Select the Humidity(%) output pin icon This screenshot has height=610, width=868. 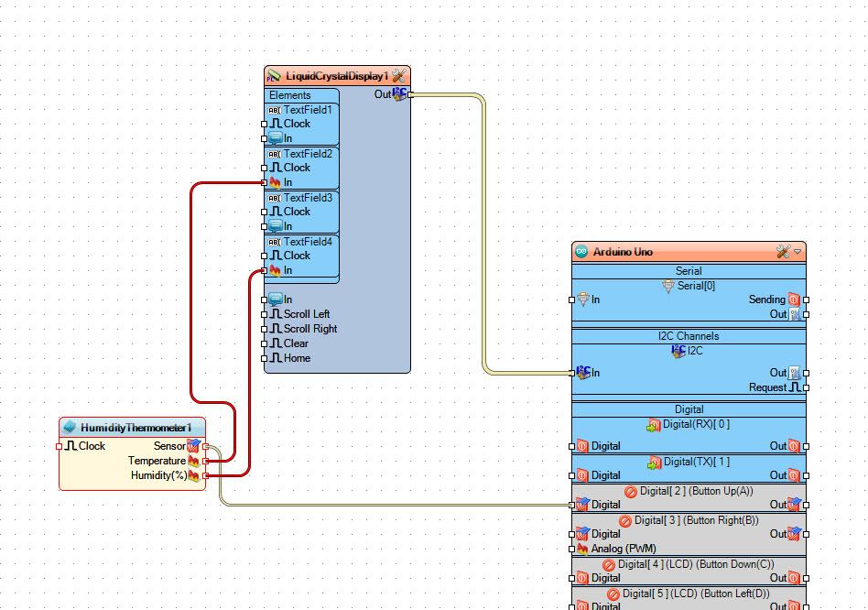[x=193, y=475]
